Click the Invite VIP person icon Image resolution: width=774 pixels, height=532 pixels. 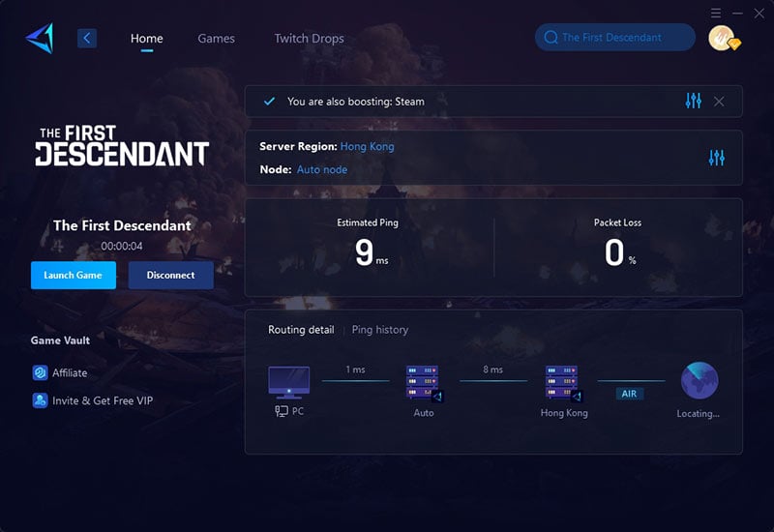coord(40,400)
